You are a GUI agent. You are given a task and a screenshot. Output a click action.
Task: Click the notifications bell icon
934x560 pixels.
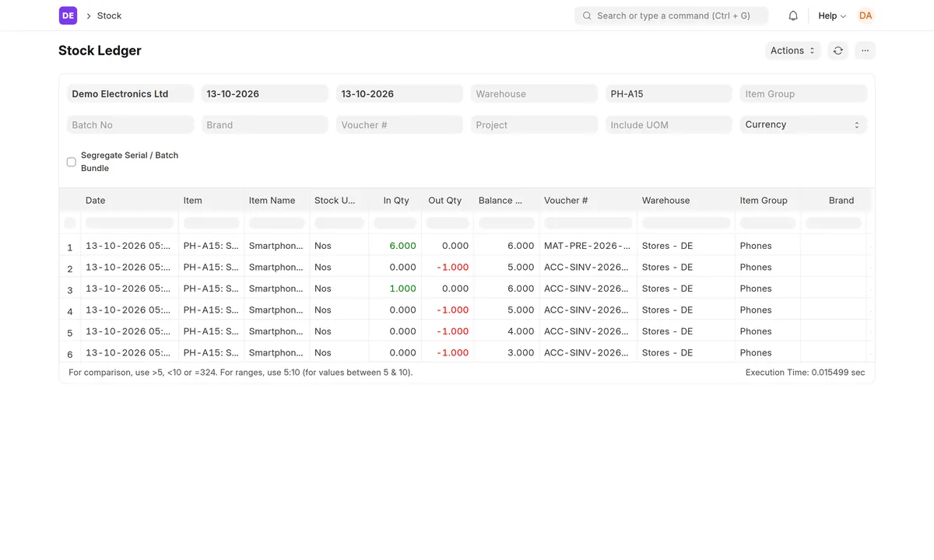793,16
